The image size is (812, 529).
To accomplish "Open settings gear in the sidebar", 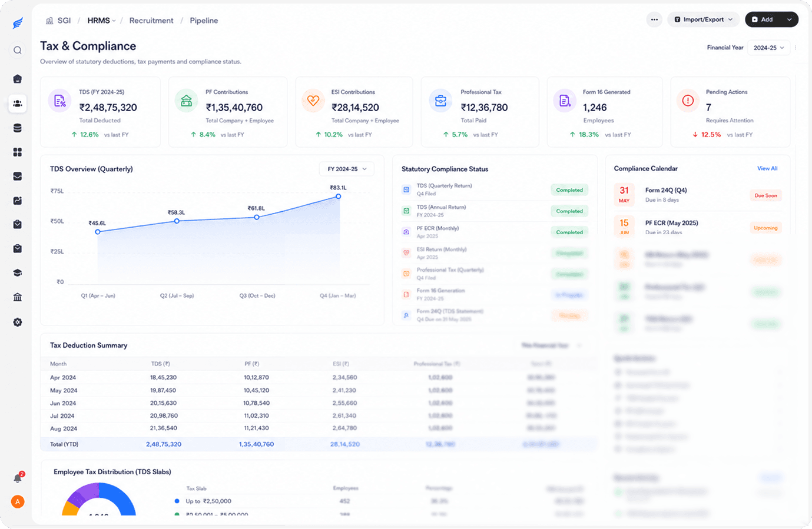I will coord(18,322).
